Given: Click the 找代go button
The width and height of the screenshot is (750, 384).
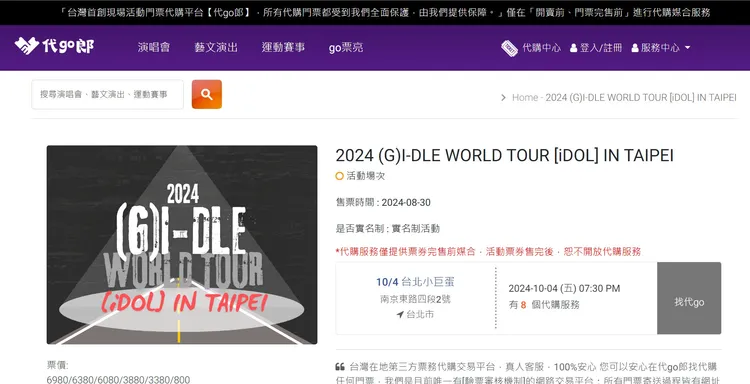Looking at the screenshot, I should click(x=689, y=298).
